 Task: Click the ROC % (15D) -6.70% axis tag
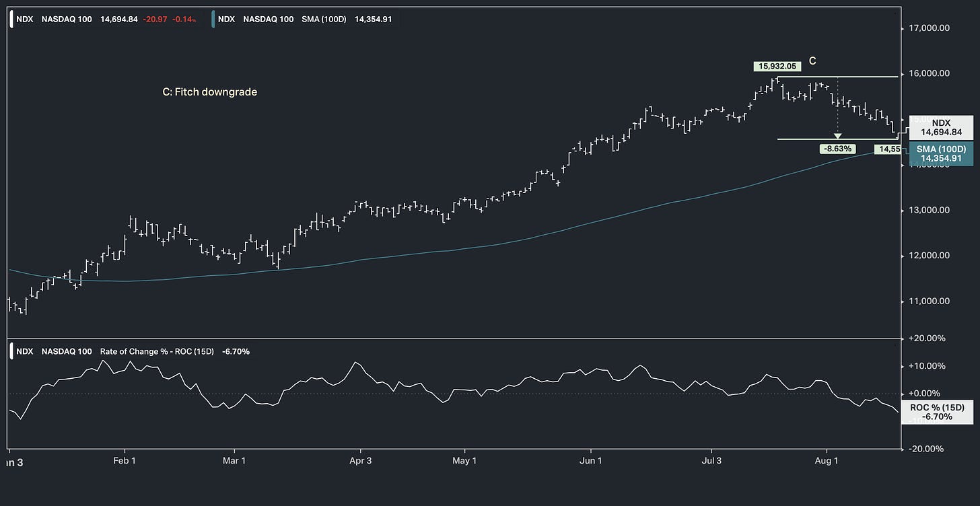click(940, 412)
